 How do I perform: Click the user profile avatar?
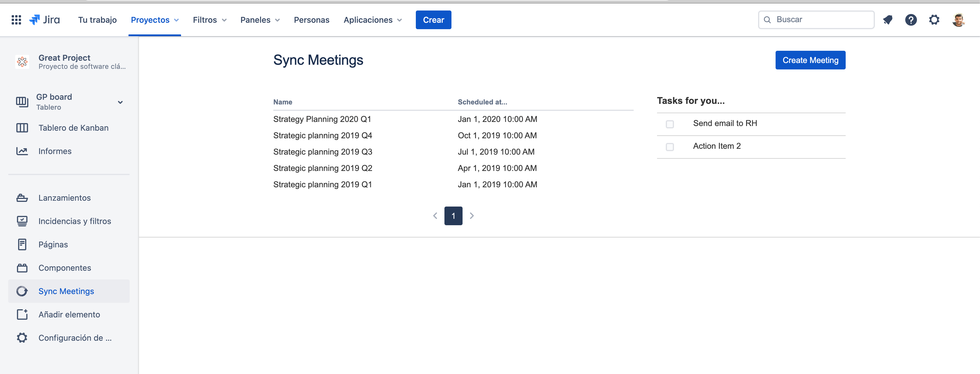click(958, 20)
